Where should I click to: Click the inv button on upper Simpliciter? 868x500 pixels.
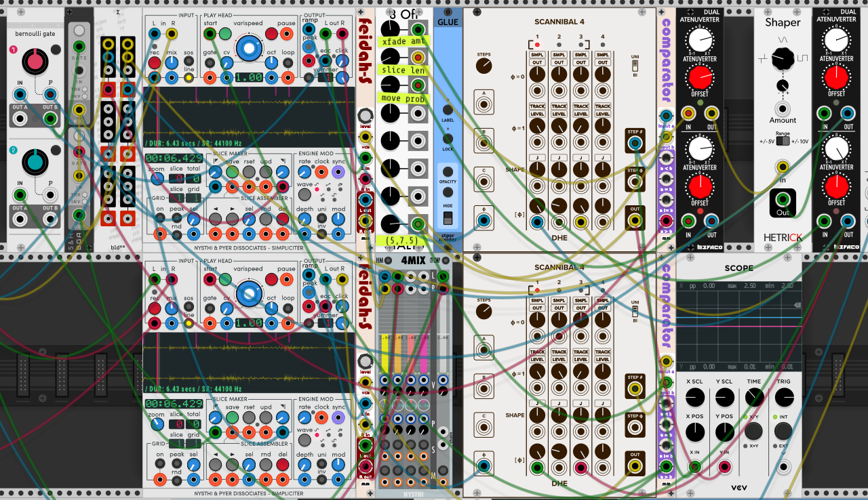point(322,235)
